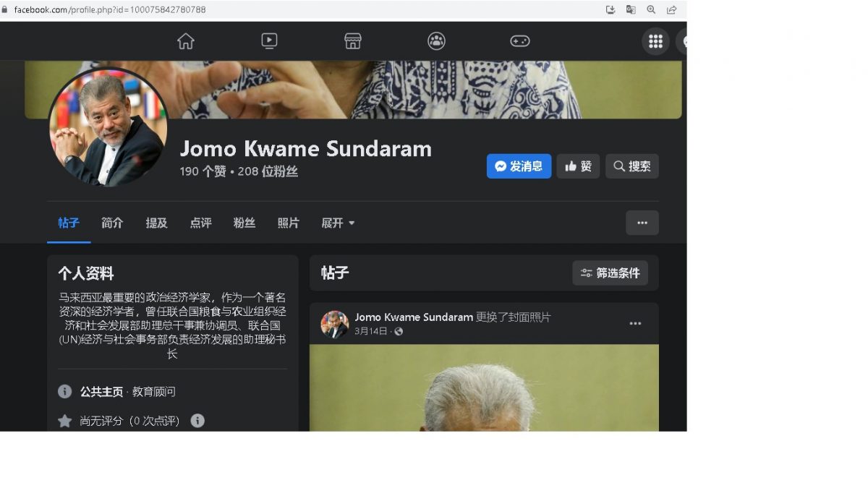Switch to the 点评 tab

(200, 223)
